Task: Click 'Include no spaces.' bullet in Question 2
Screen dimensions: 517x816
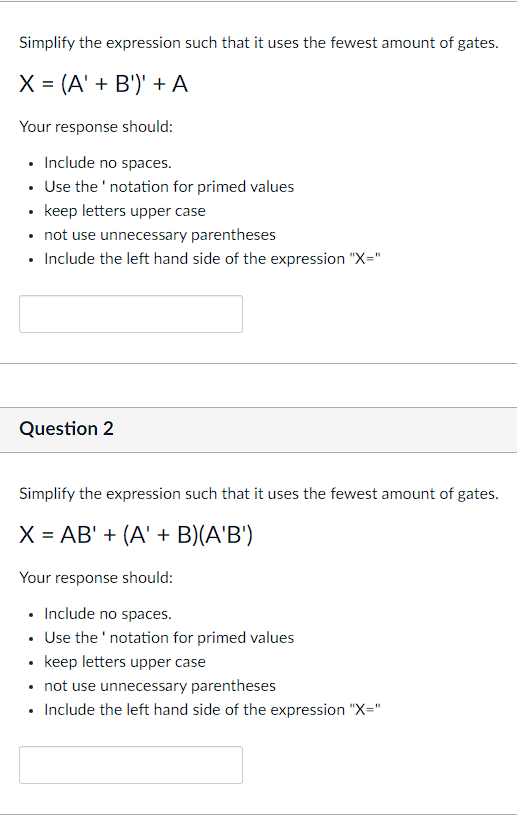Action: 108,614
